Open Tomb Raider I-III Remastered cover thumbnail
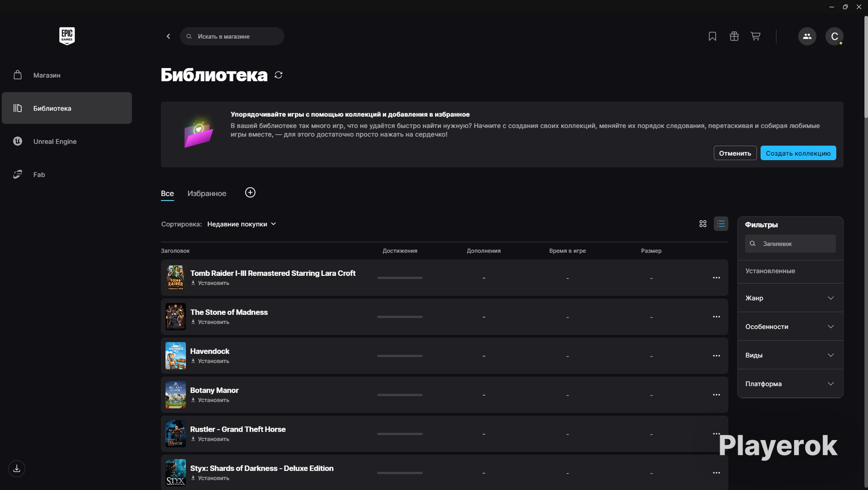Image resolution: width=868 pixels, height=490 pixels. point(175,278)
